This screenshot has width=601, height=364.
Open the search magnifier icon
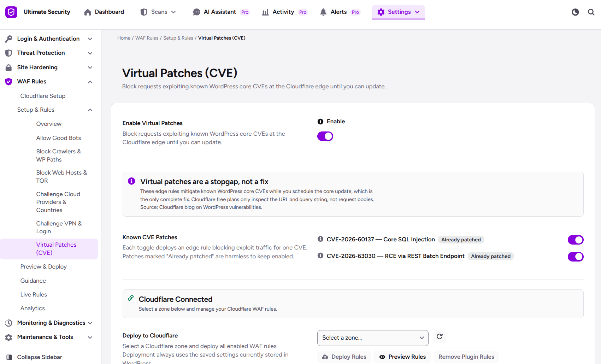[x=591, y=12]
